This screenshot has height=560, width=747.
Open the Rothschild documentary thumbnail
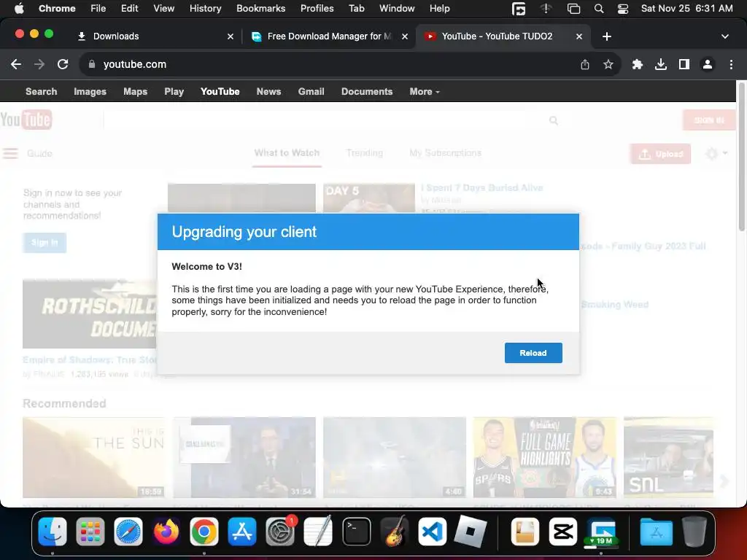pos(90,314)
